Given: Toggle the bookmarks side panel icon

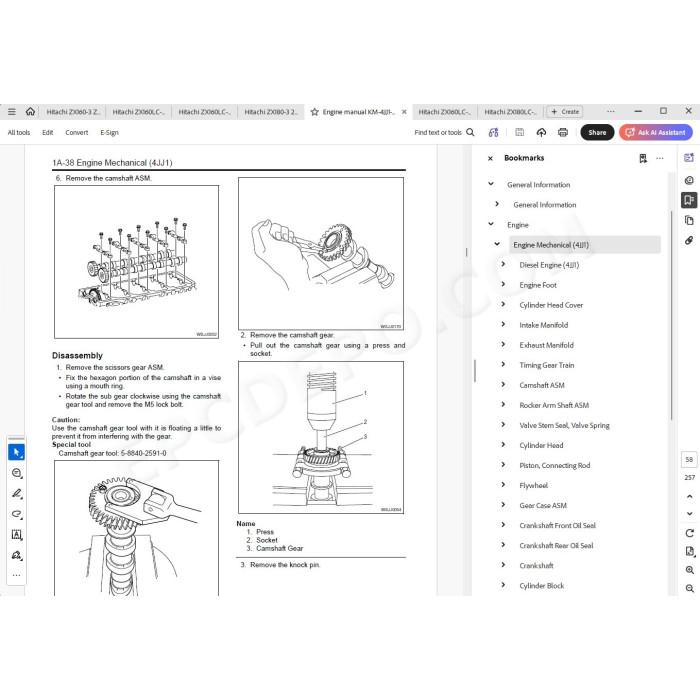Looking at the screenshot, I should click(x=689, y=200).
